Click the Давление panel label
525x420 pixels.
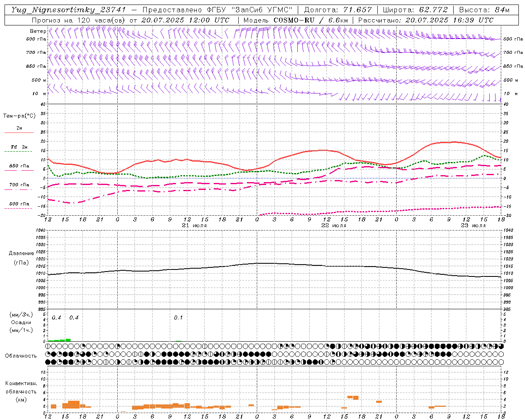coord(21,253)
